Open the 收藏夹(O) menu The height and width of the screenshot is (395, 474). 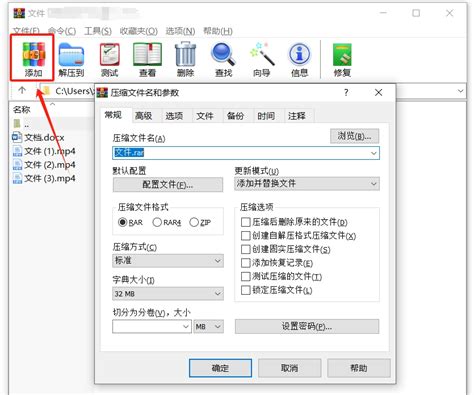(139, 31)
